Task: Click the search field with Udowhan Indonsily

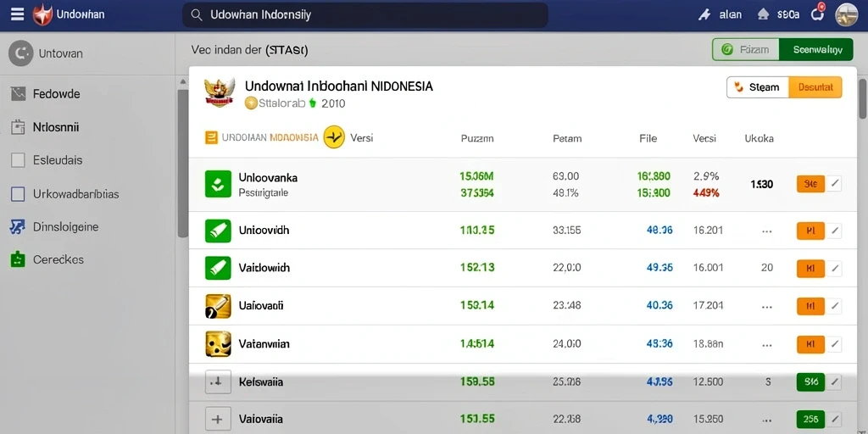Action: (364, 15)
